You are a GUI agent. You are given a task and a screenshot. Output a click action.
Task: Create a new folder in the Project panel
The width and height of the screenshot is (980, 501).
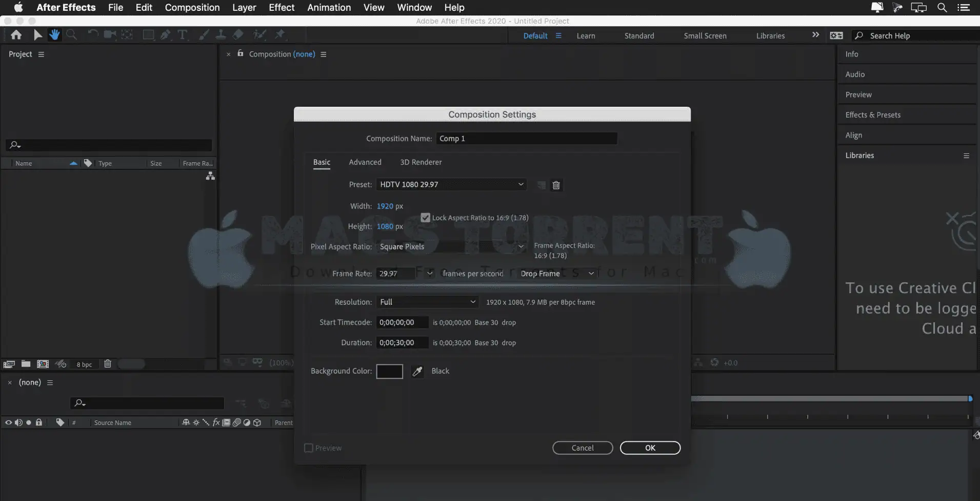pos(26,364)
